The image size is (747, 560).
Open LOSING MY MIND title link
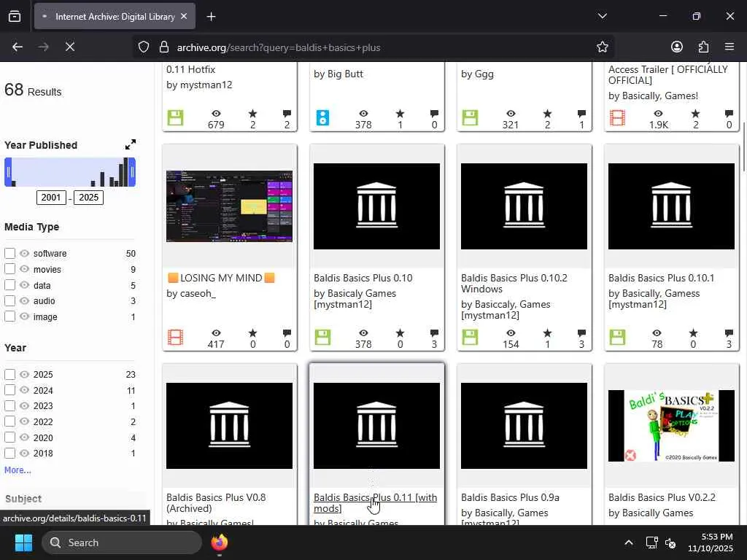tap(221, 278)
